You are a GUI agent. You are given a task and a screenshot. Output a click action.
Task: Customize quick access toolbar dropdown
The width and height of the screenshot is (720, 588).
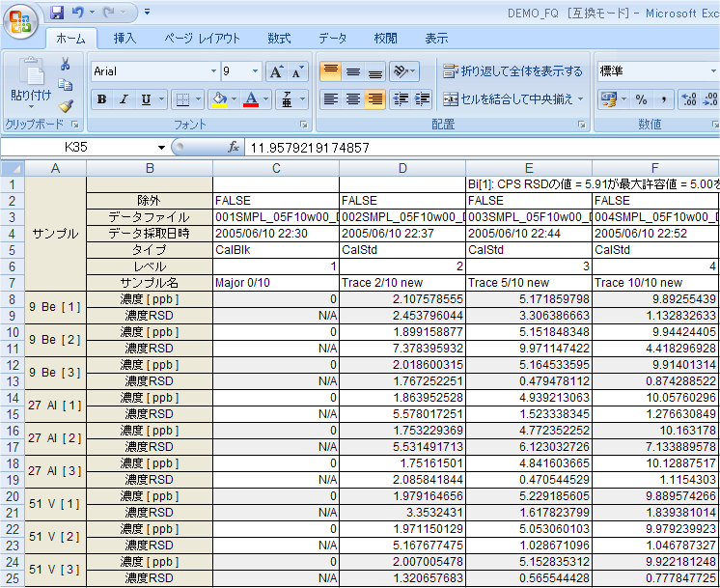pos(147,13)
